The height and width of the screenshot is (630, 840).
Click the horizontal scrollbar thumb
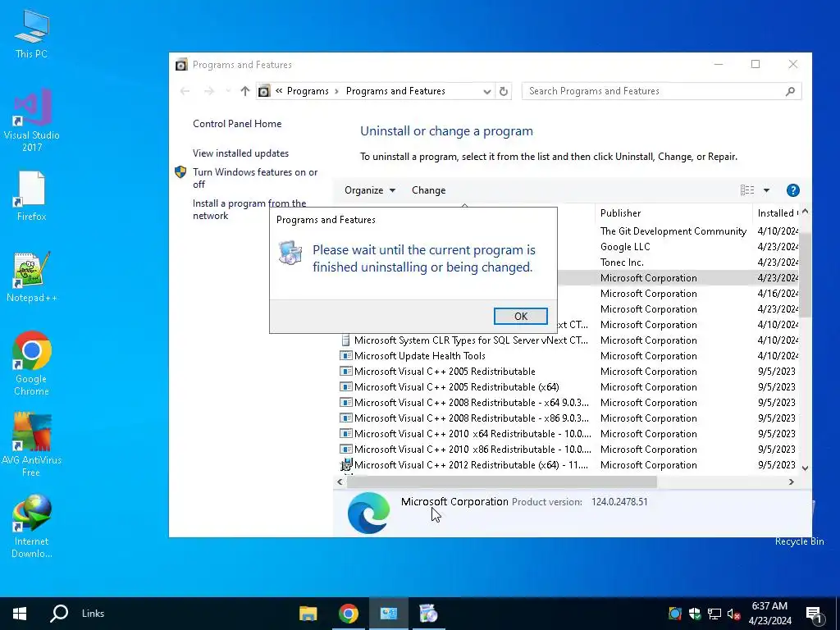coord(502,482)
